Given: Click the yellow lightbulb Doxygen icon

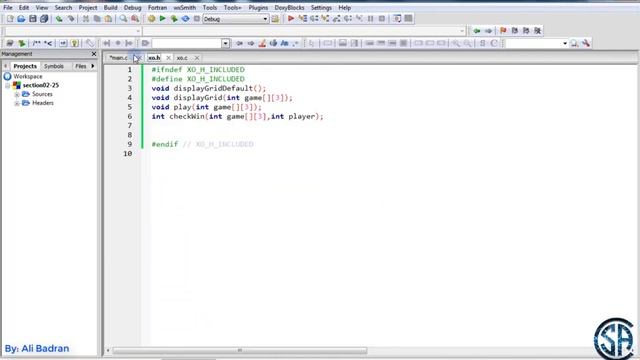Looking at the screenshot, I should tap(74, 43).
